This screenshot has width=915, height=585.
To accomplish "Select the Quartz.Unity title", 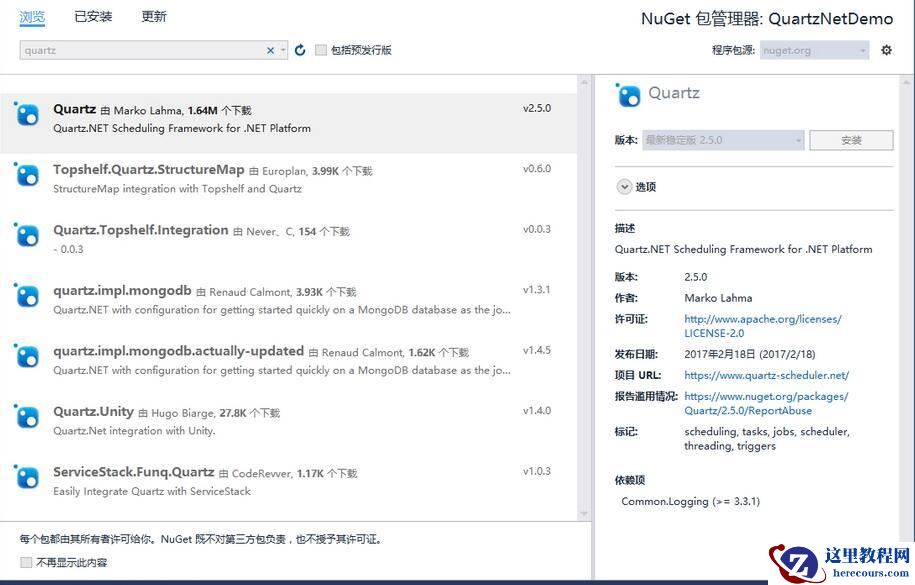I will [93, 412].
